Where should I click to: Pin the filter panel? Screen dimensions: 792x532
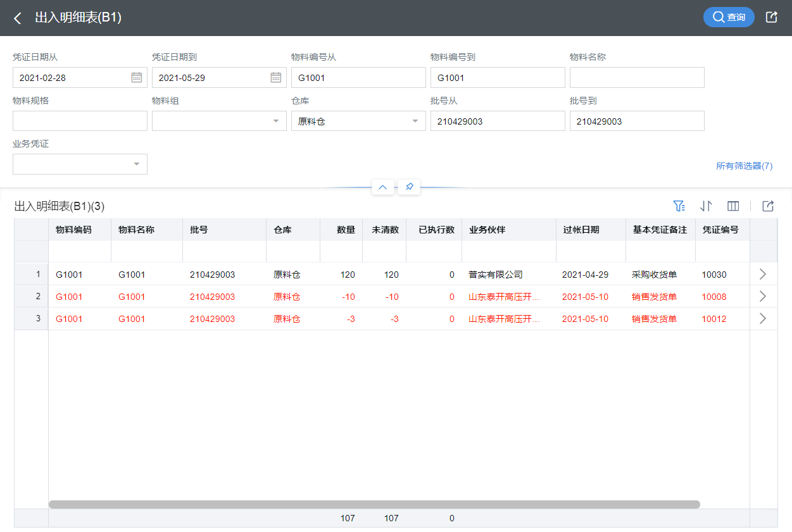pyautogui.click(x=409, y=187)
